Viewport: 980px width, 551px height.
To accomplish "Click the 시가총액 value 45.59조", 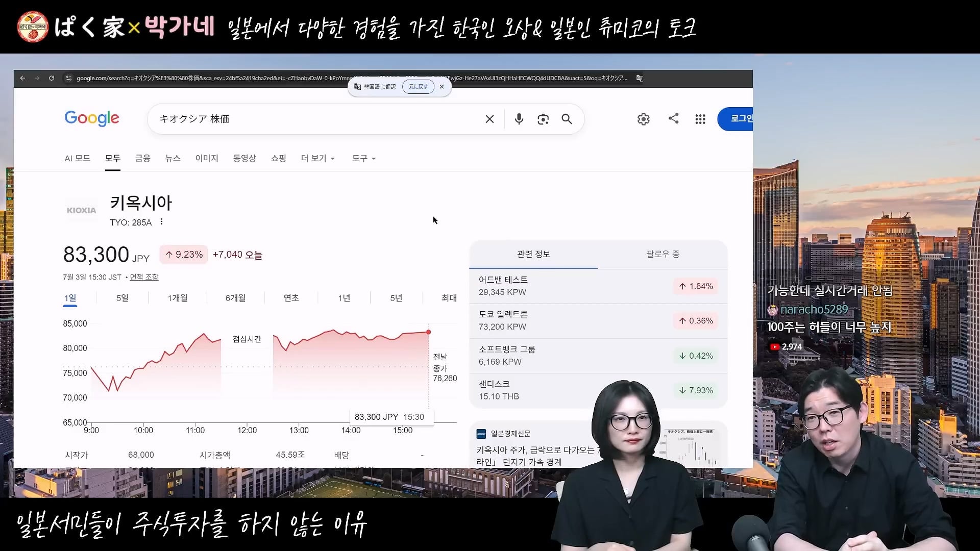I will click(x=290, y=455).
